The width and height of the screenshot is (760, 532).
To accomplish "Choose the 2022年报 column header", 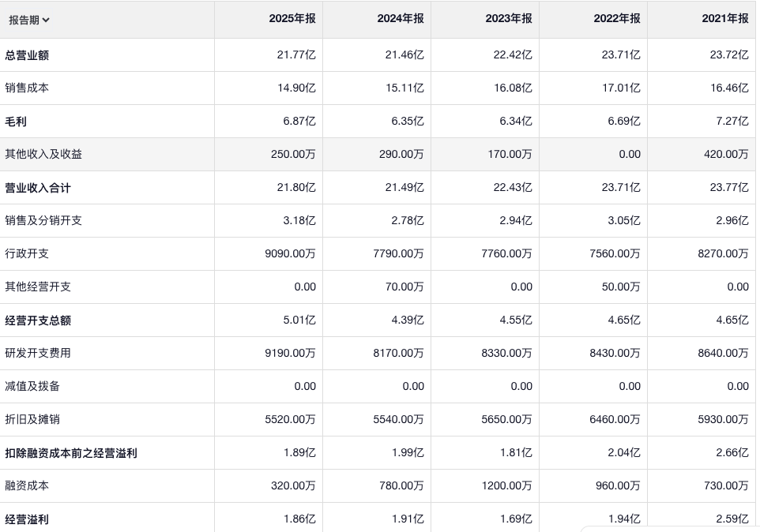I will pos(616,19).
